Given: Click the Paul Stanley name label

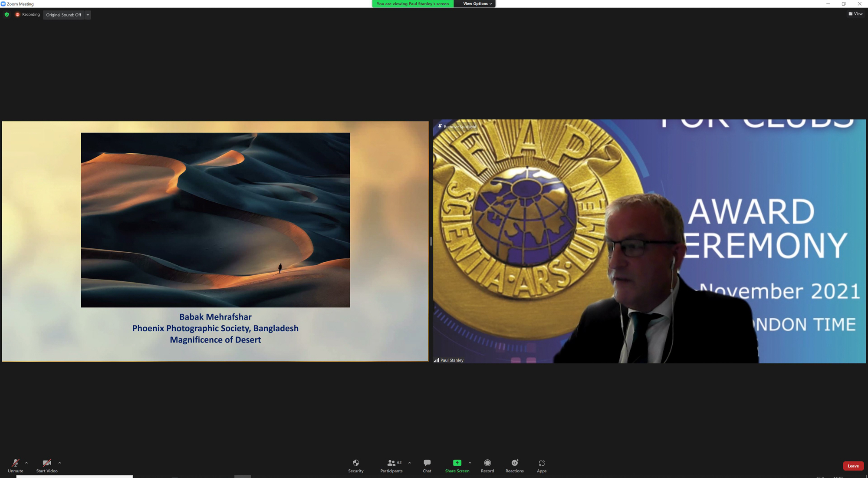Looking at the screenshot, I should point(452,360).
